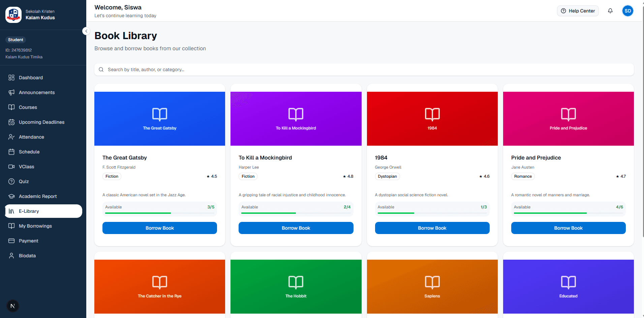Click To Kill a Mockingbird availability bar
The height and width of the screenshot is (318, 644).
click(x=296, y=213)
